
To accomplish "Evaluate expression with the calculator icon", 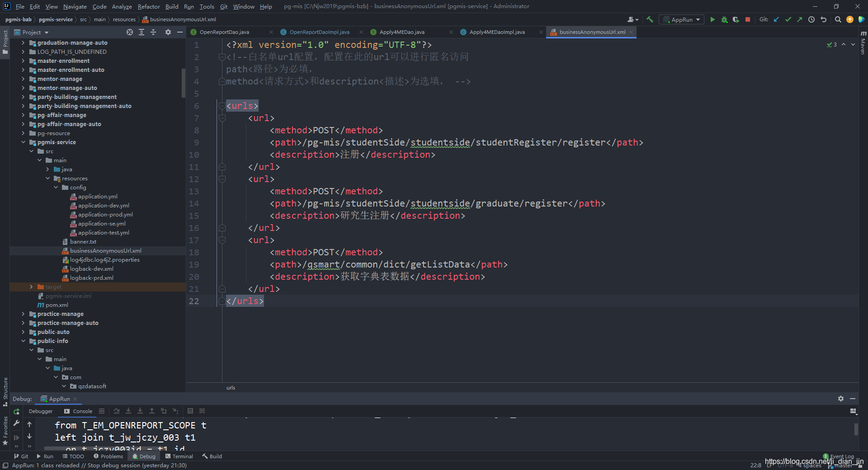I will tap(190, 411).
